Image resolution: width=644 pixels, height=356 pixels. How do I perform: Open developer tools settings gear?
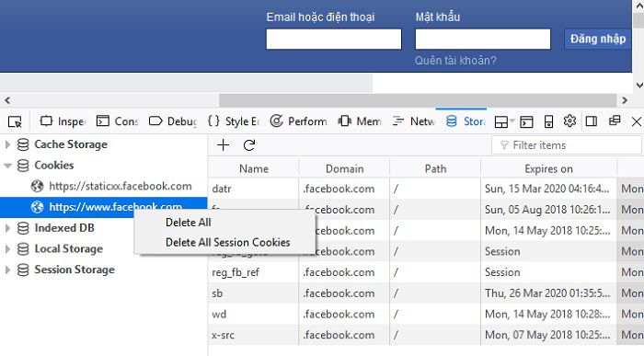coord(569,121)
